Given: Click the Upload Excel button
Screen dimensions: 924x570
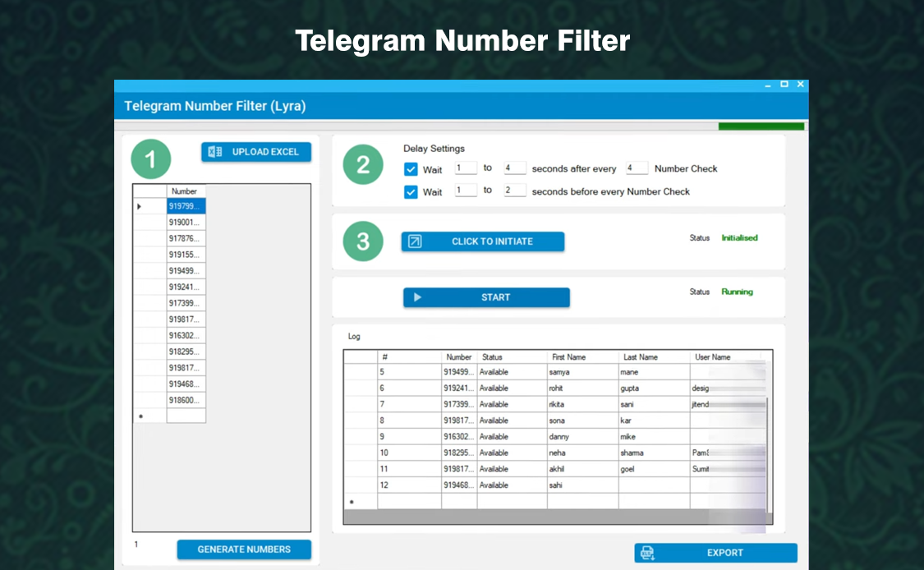Looking at the screenshot, I should point(255,152).
